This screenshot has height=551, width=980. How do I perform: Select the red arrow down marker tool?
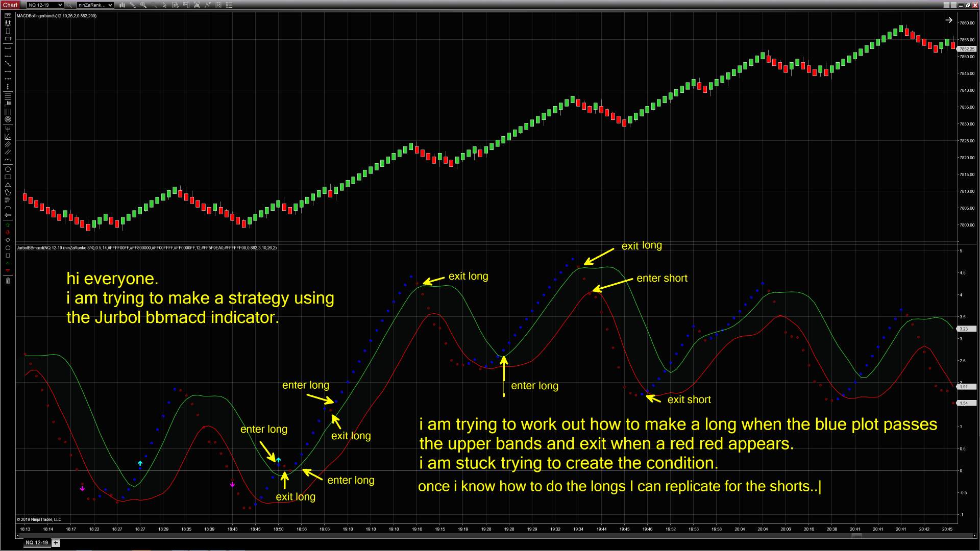[x=8, y=233]
